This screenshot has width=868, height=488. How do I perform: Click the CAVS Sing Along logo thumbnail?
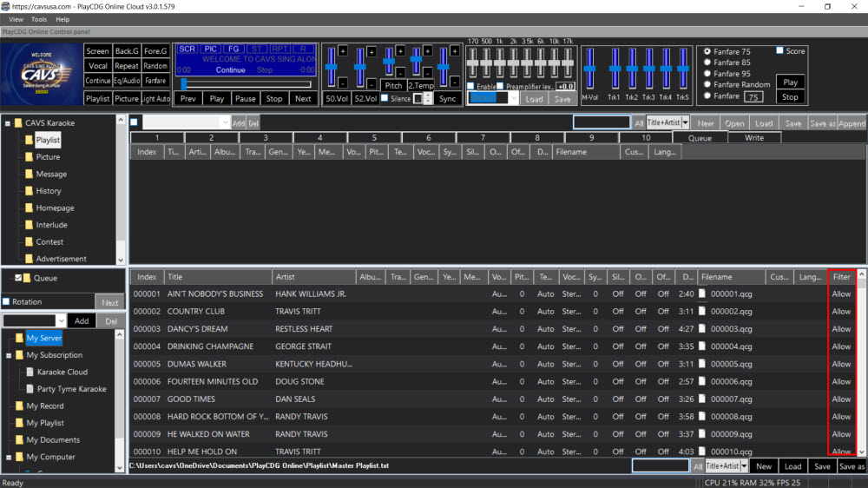[42, 74]
